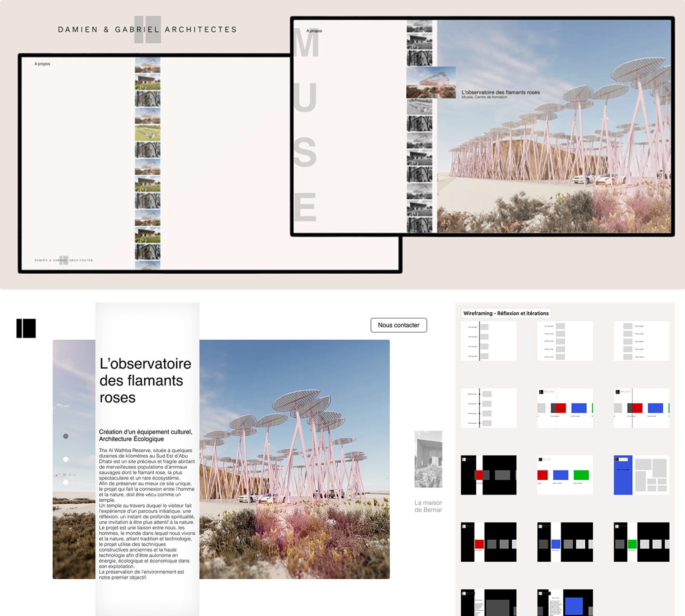Click the Damien & Gabriel Architectes header logo
The height and width of the screenshot is (616, 685).
click(148, 30)
